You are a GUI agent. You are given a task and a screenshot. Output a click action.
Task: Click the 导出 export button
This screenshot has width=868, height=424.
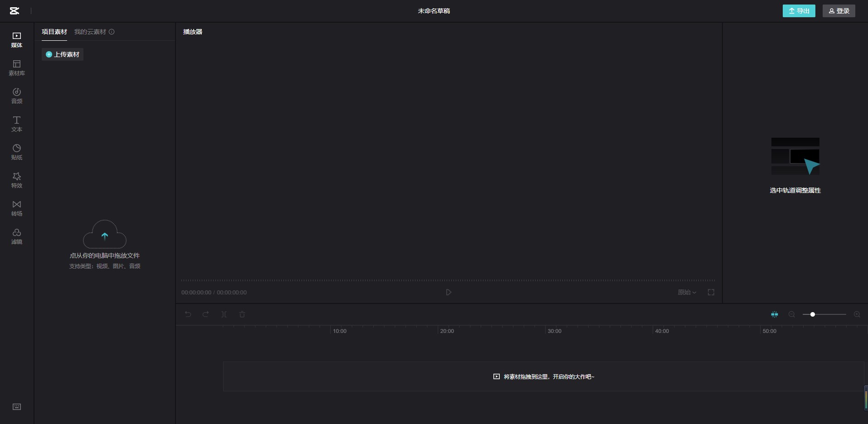click(x=799, y=11)
